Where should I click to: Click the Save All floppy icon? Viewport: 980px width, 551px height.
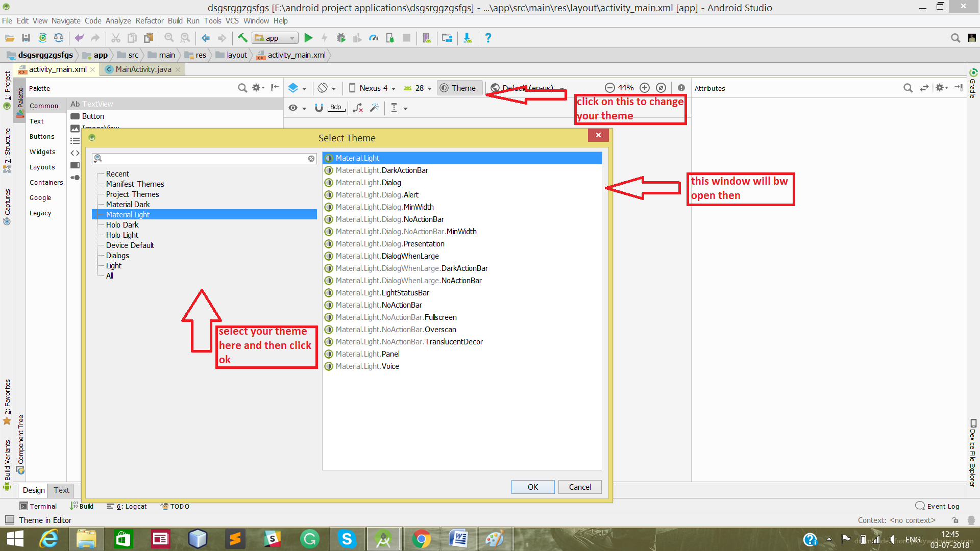click(x=26, y=38)
